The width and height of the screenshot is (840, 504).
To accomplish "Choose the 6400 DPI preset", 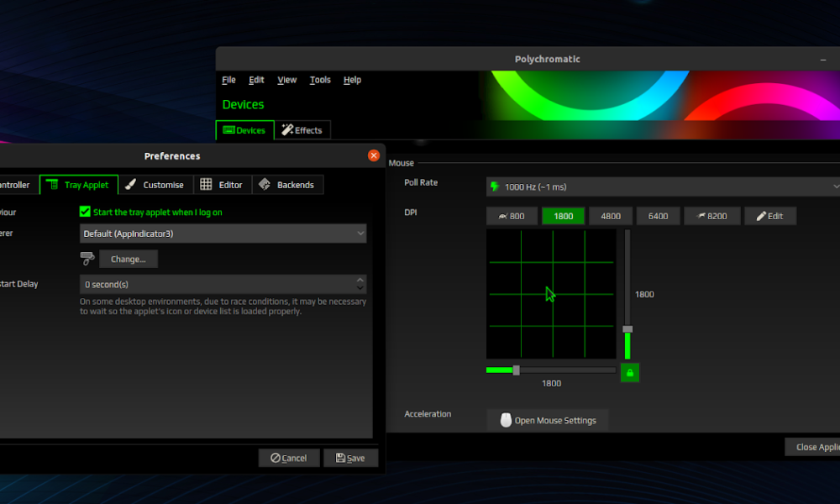I will (658, 217).
